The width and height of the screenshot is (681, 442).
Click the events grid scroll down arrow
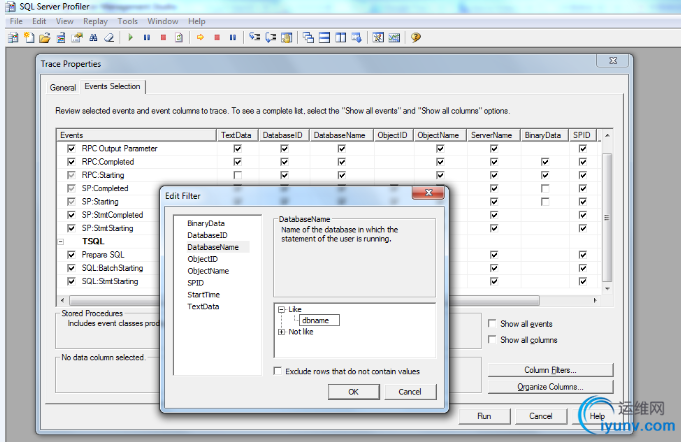[607, 288]
